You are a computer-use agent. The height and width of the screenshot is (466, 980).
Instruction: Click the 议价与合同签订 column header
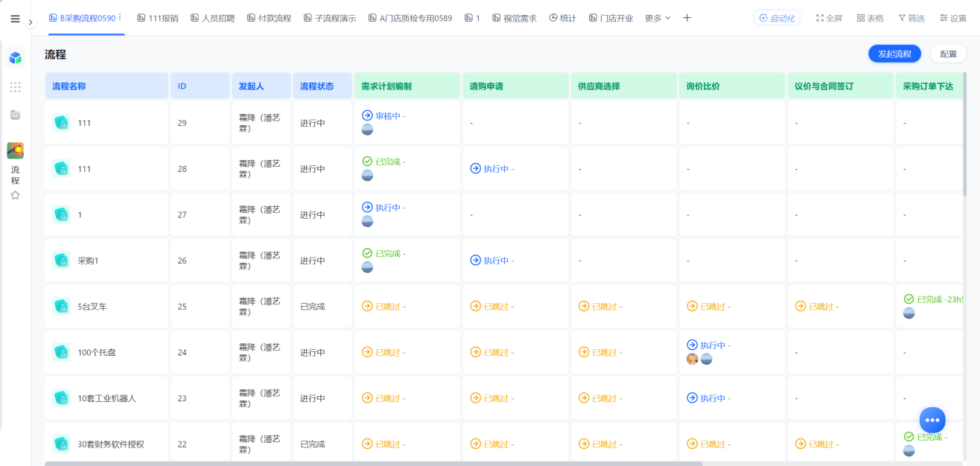point(841,86)
